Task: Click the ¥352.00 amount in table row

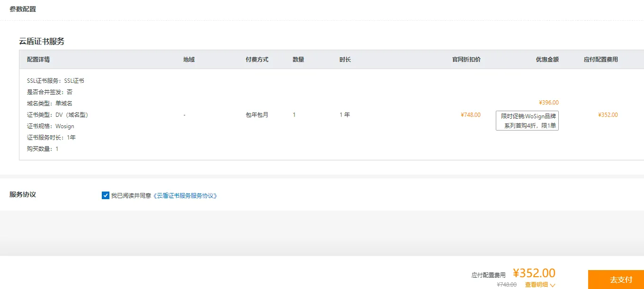Action: 608,115
